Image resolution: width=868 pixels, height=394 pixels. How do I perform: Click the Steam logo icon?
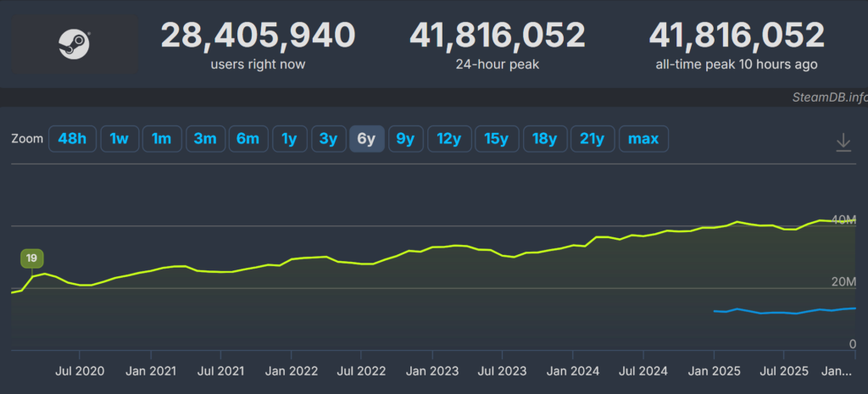(x=75, y=44)
